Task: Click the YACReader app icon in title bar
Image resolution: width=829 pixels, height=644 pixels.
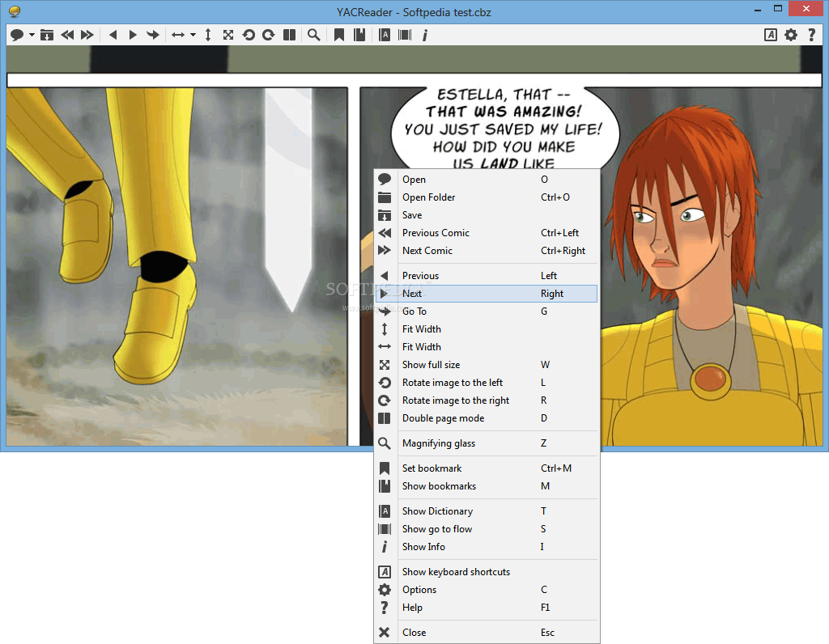Action: [x=15, y=11]
